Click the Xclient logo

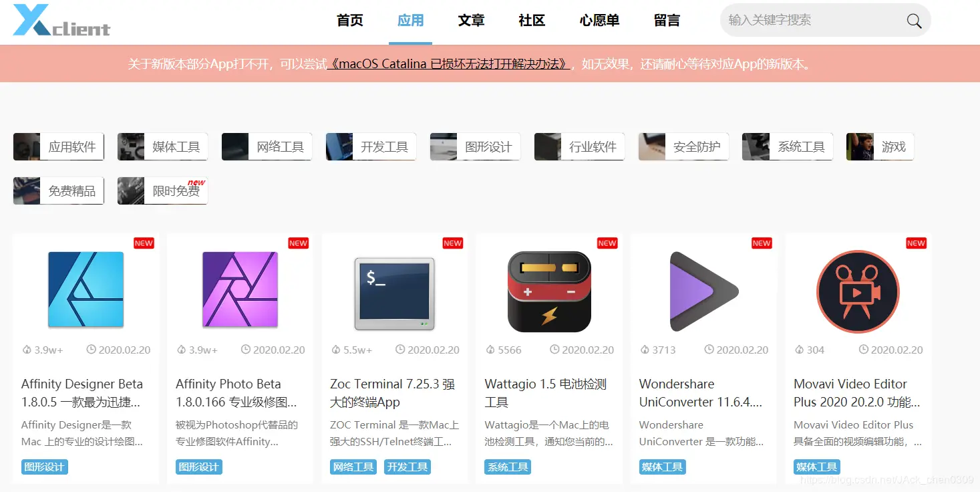(x=61, y=20)
